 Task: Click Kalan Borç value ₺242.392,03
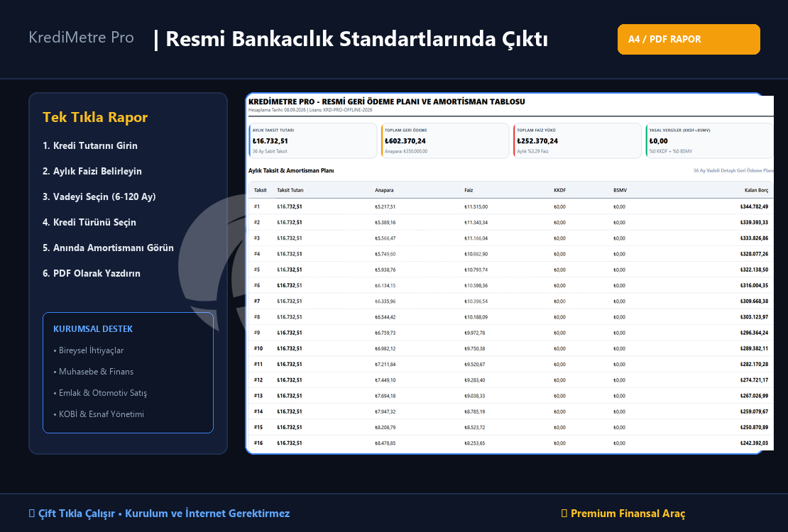(754, 443)
